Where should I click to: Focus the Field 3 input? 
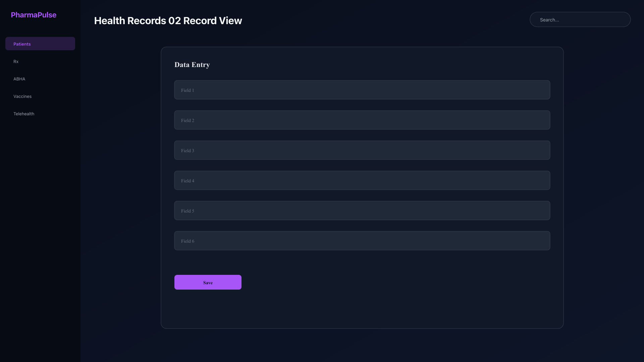[362, 150]
